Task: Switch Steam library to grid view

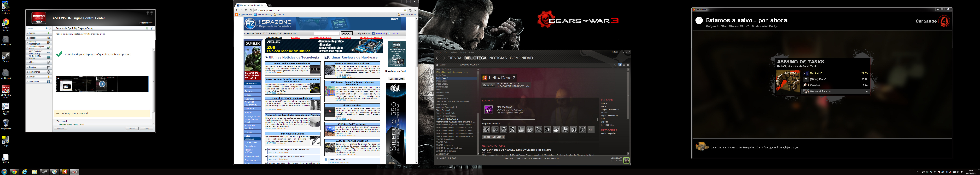Action: pyautogui.click(x=628, y=65)
